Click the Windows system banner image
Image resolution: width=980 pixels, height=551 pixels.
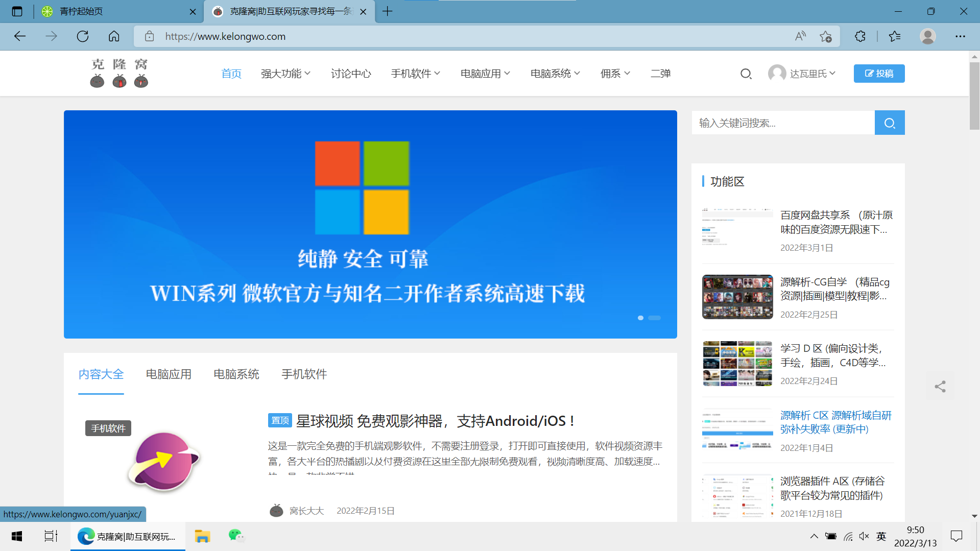(370, 224)
